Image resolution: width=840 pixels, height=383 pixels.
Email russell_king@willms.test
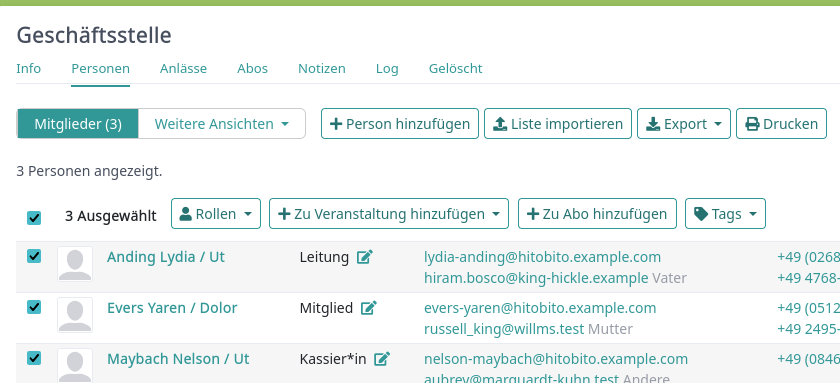pos(504,329)
